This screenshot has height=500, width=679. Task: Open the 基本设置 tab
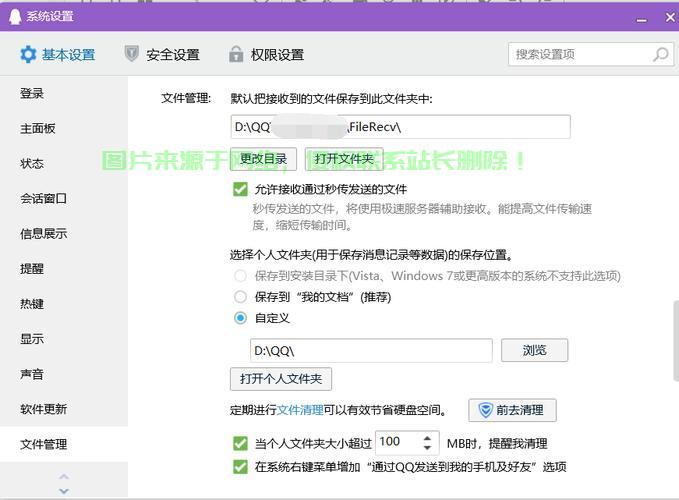click(x=58, y=55)
